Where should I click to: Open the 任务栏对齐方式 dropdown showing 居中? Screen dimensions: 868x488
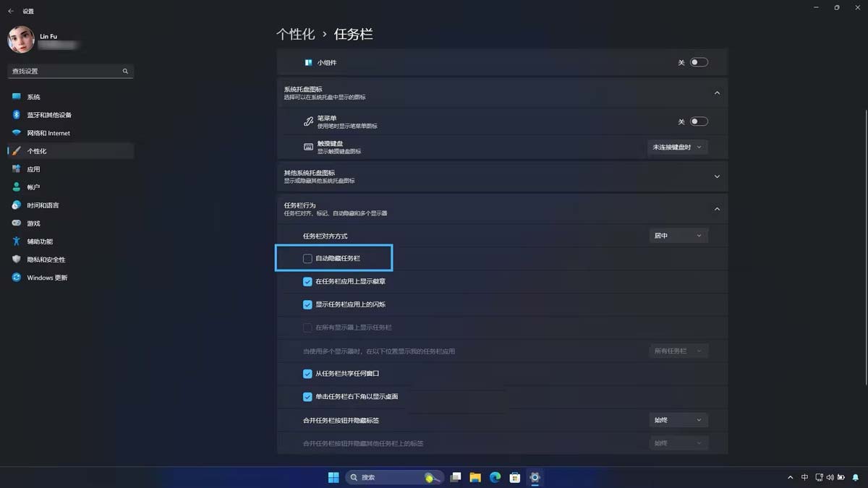pyautogui.click(x=678, y=235)
